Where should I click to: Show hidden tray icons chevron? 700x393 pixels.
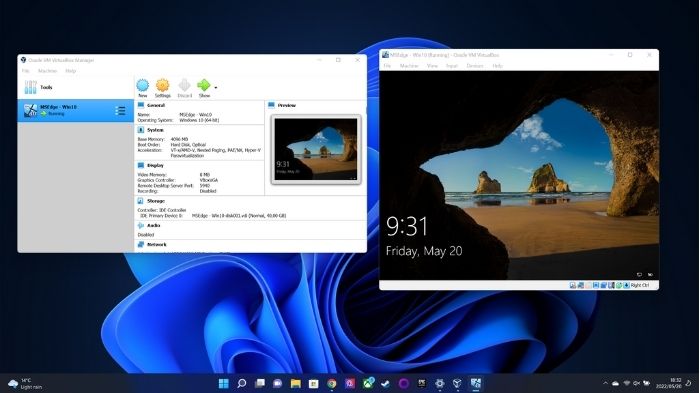605,383
